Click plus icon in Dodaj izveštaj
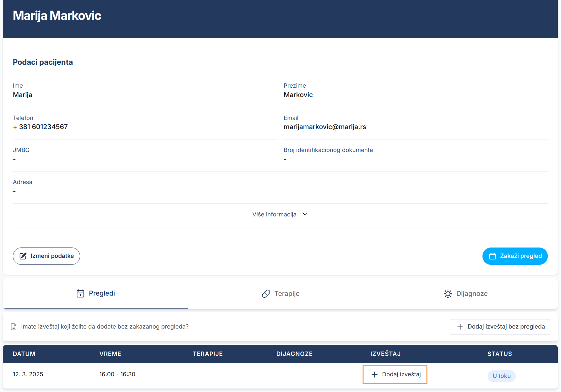Viewport: 561px width, 392px height. [374, 374]
